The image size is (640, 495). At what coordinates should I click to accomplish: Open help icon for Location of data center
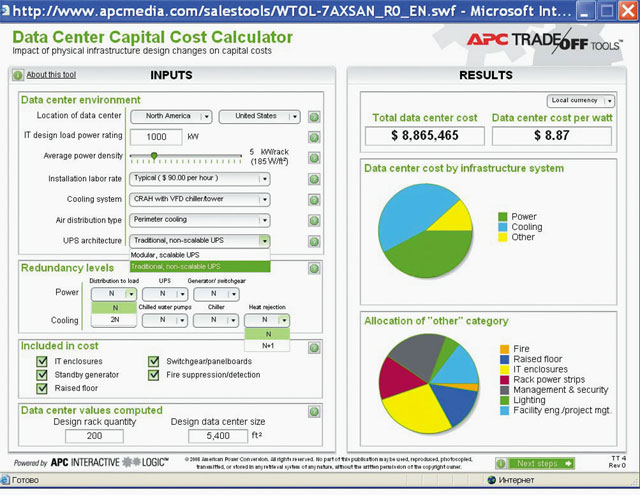point(314,117)
